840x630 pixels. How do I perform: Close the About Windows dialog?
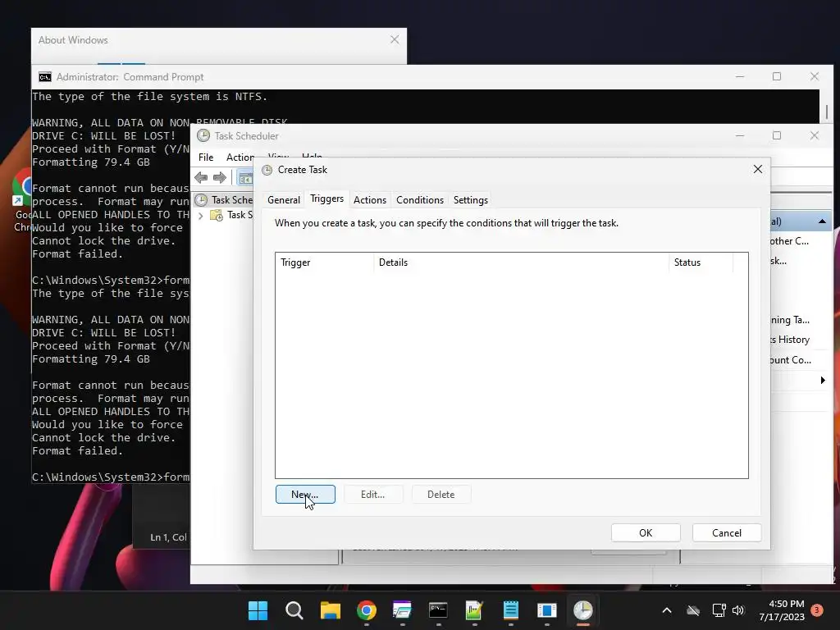pos(395,39)
